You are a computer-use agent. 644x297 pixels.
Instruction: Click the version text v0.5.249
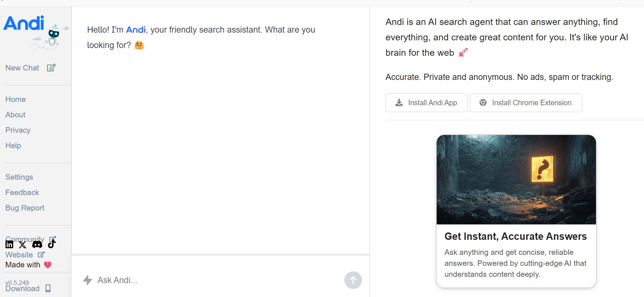17,282
